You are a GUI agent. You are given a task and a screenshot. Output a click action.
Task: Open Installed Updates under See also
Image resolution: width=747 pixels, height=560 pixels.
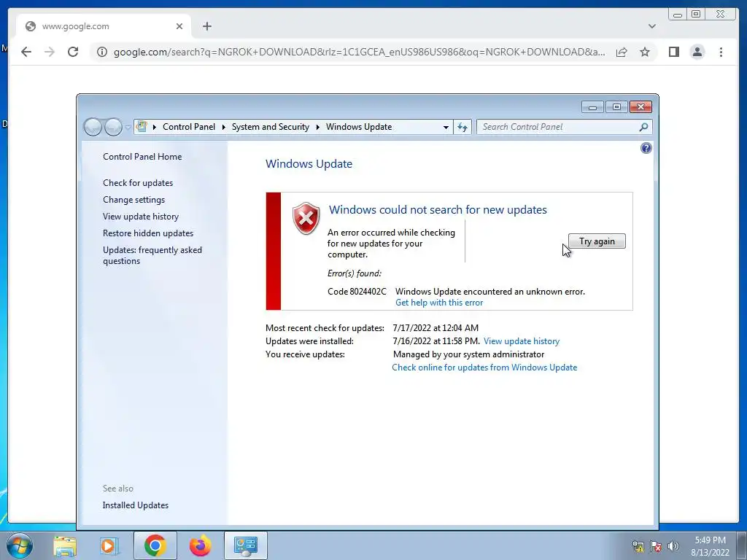(x=135, y=505)
